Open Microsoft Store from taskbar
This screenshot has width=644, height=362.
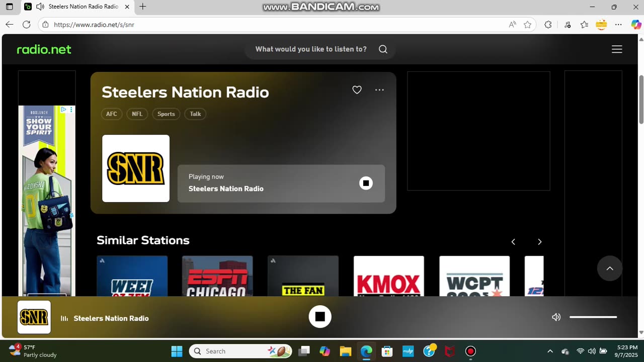click(387, 351)
